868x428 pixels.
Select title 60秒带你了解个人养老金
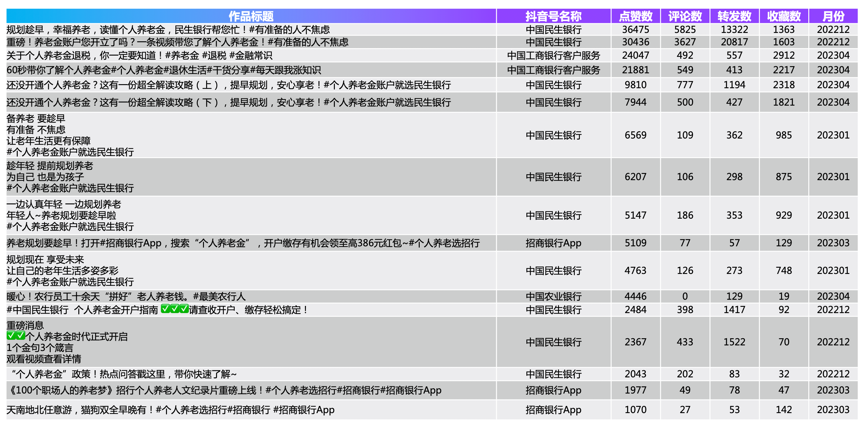pyautogui.click(x=164, y=70)
